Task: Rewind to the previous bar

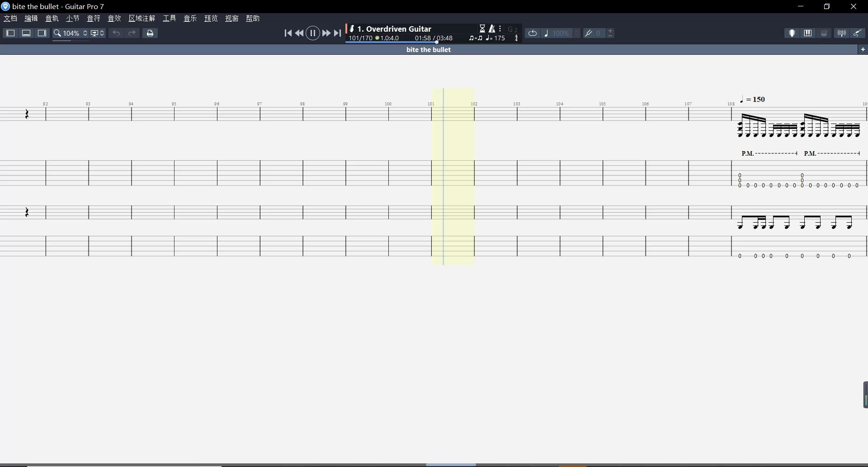Action: [299, 33]
